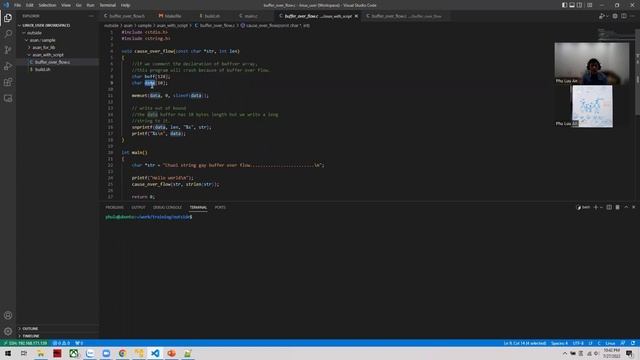Open the Search view in activity bar
This screenshot has height=360, width=640.
coord(8,34)
